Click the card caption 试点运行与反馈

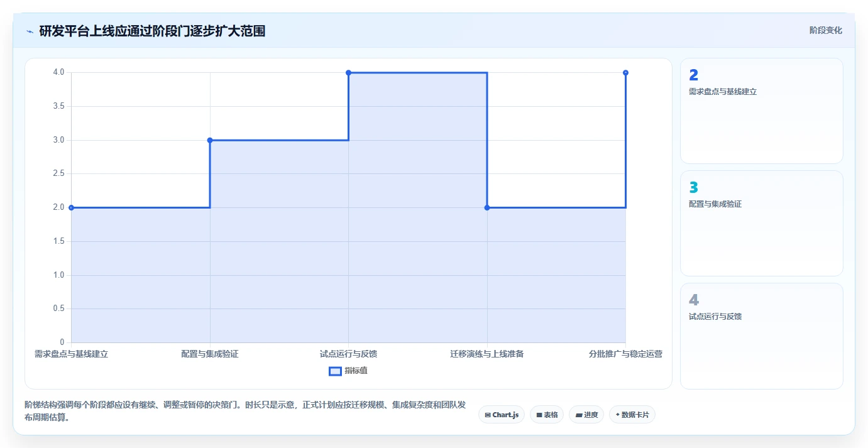tap(715, 317)
